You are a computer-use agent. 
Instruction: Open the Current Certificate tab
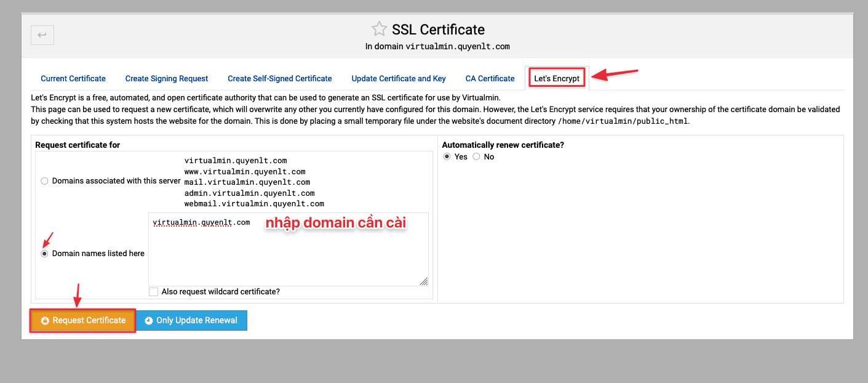tap(73, 78)
